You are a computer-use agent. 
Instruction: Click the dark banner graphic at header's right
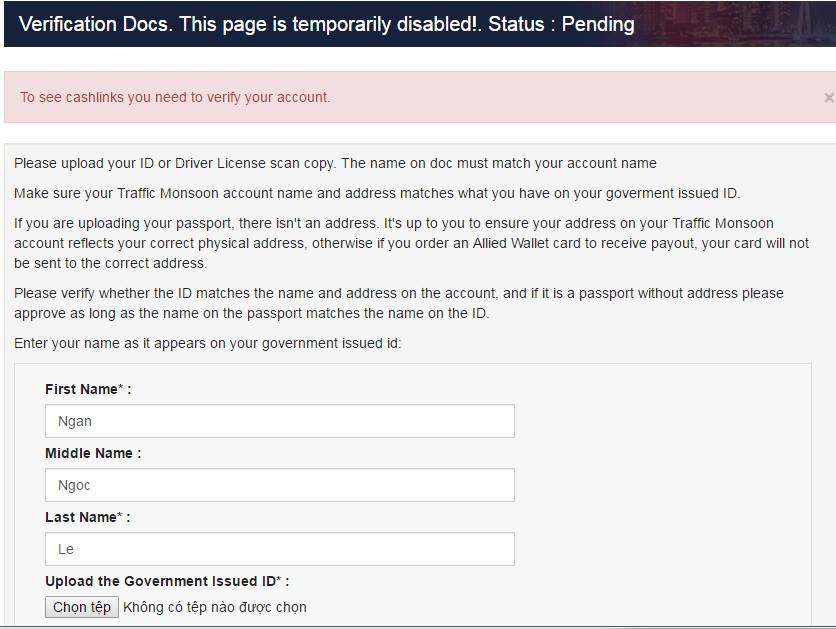click(x=736, y=24)
